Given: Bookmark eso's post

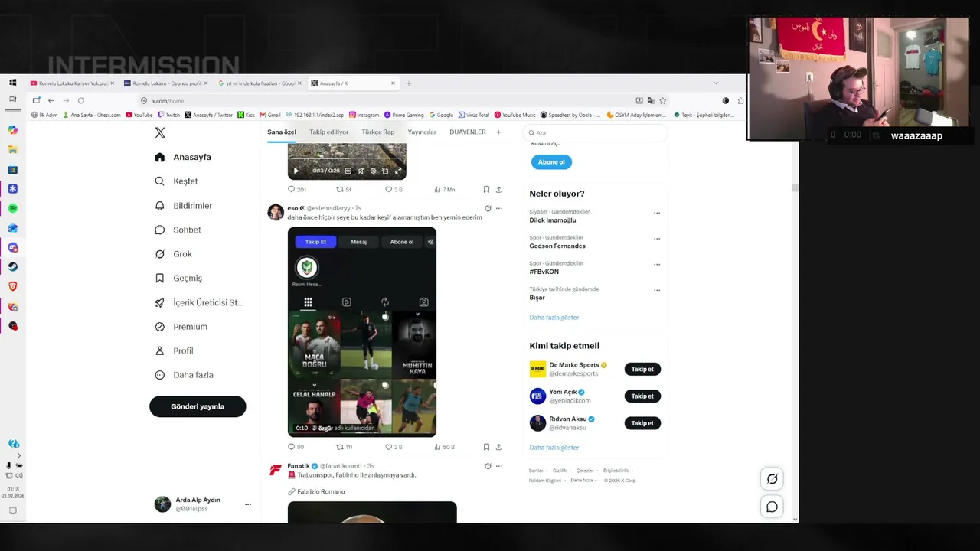Looking at the screenshot, I should pyautogui.click(x=486, y=447).
